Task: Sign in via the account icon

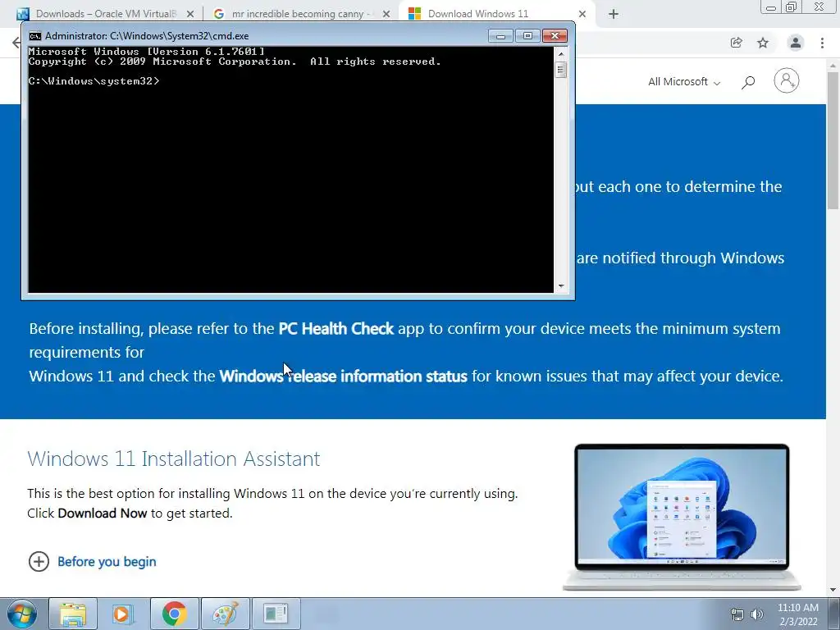Action: tap(787, 81)
